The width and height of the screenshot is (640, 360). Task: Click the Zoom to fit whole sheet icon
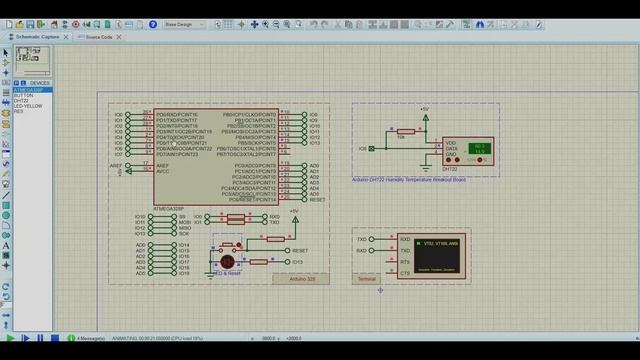(287, 24)
